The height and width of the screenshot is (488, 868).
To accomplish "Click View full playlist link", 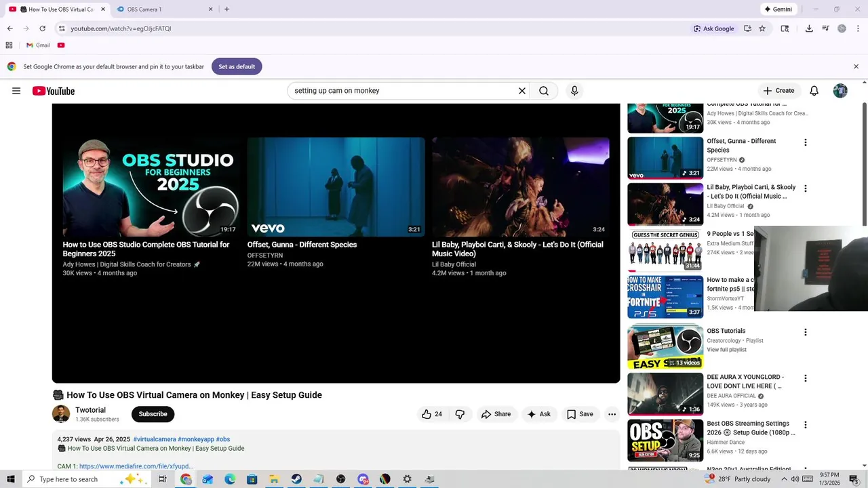I will (726, 350).
